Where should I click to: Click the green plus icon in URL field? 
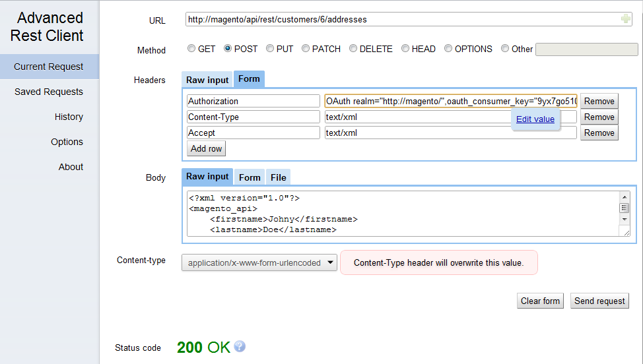[625, 19]
